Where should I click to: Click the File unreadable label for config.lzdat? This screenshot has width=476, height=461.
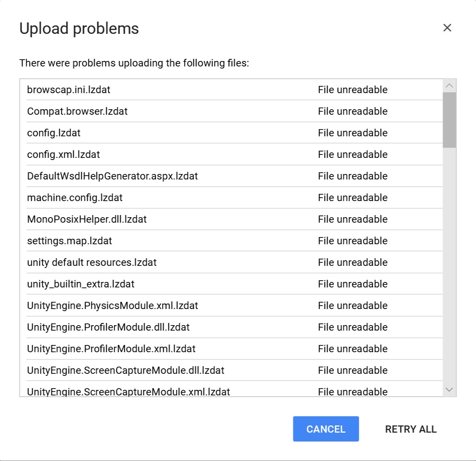[x=352, y=133]
